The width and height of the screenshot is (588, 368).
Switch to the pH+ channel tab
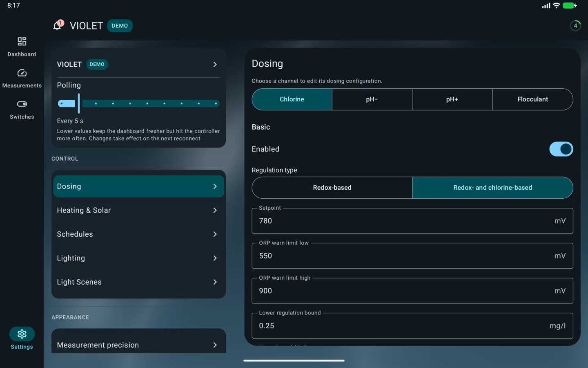[452, 99]
